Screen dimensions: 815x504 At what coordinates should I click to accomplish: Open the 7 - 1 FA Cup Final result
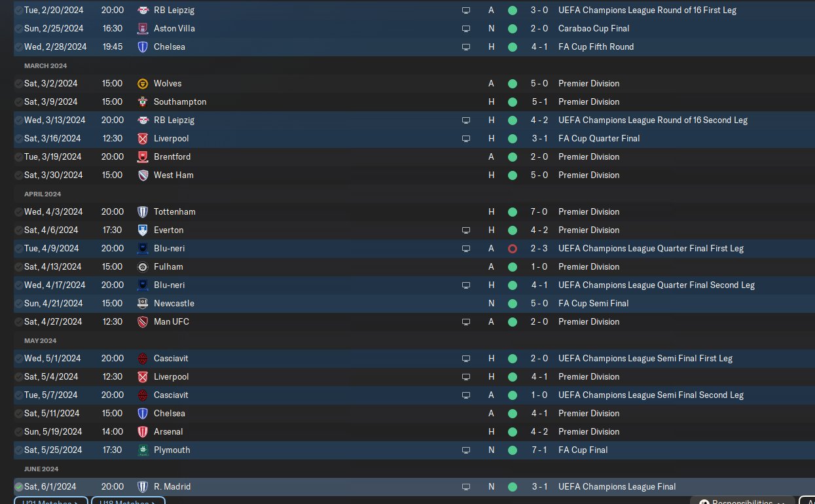pyautogui.click(x=539, y=450)
